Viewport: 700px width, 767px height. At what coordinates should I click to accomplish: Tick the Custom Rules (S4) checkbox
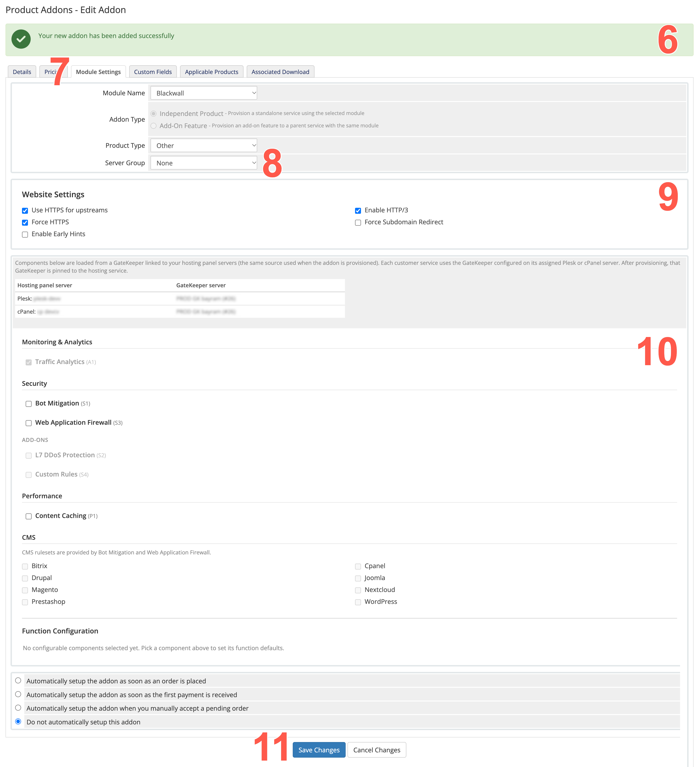(x=29, y=474)
